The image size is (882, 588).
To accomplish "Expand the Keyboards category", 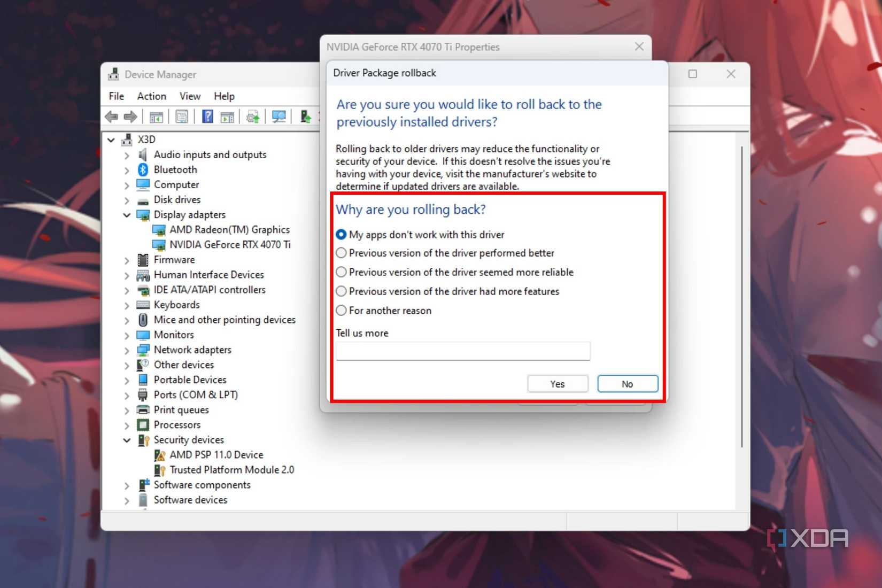I will [127, 305].
